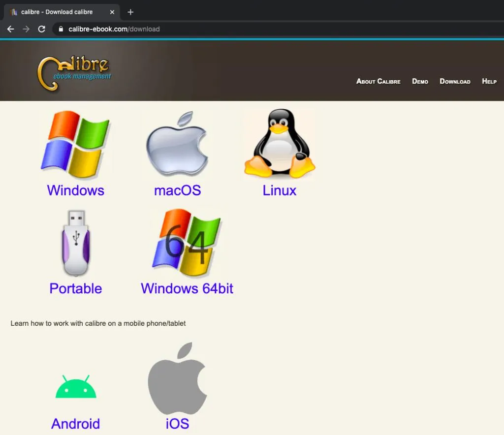The width and height of the screenshot is (504, 435).
Task: Open the Help menu item
Action: pyautogui.click(x=489, y=81)
